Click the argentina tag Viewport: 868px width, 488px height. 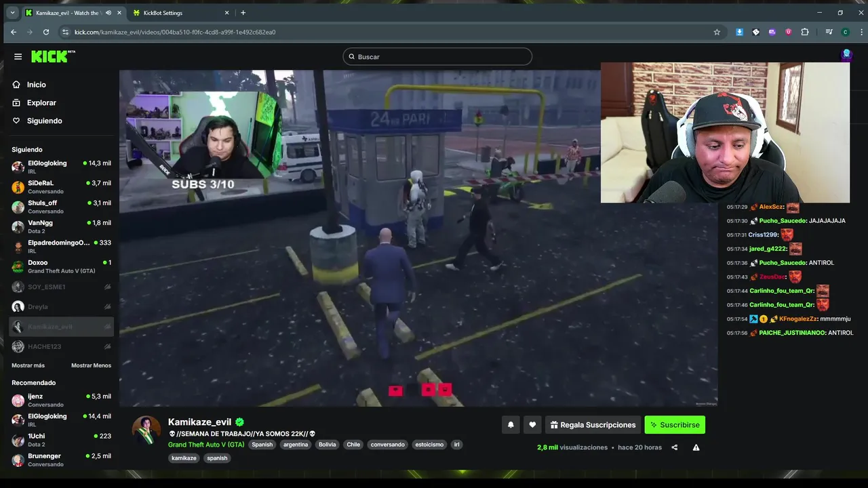pos(296,445)
